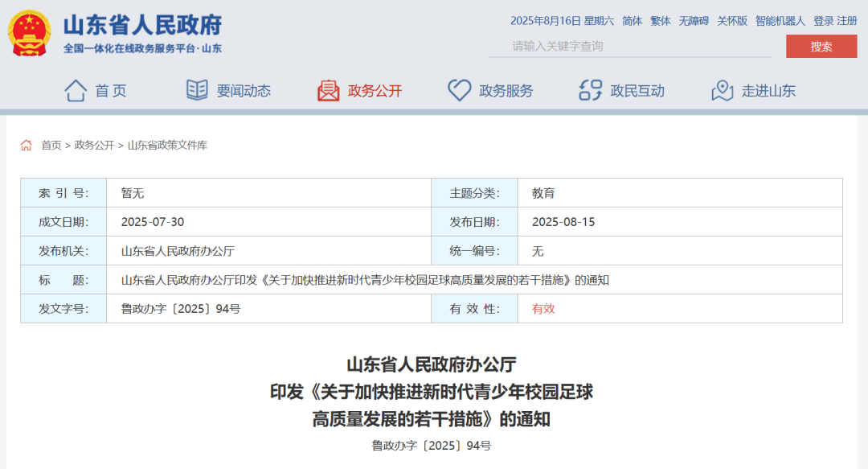Click the 注册 register link
The image size is (868, 469).
click(x=847, y=21)
